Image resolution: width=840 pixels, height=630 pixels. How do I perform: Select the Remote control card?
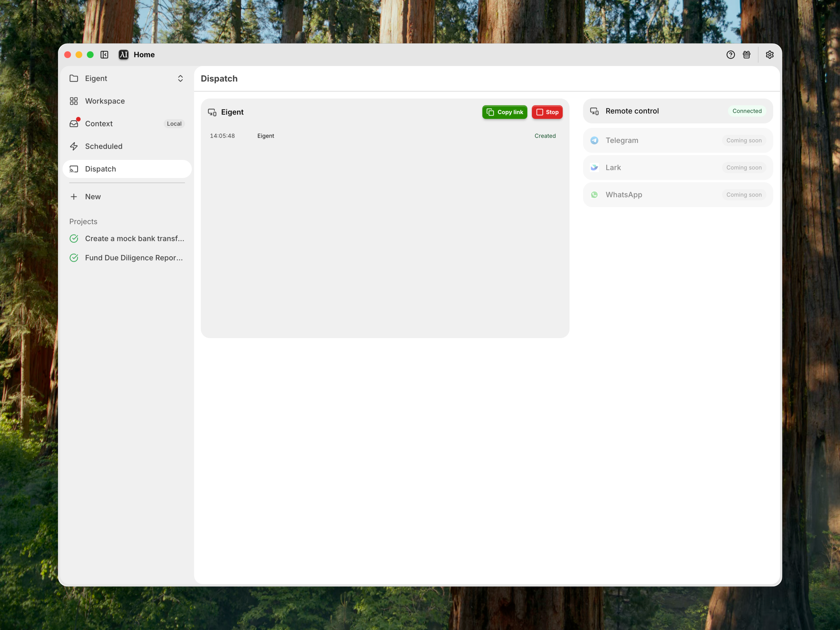click(x=678, y=111)
